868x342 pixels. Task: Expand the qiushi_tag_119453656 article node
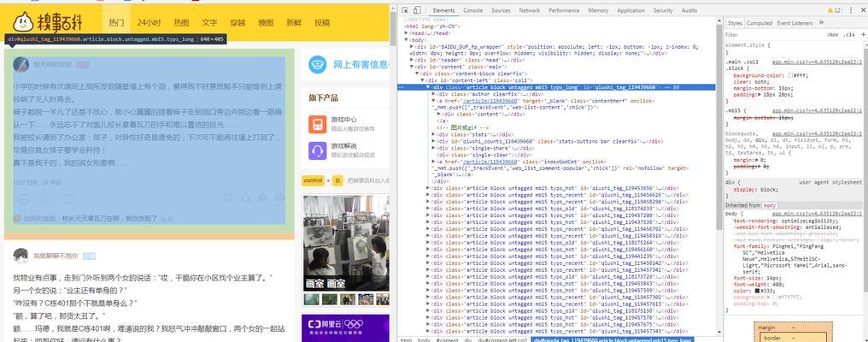[x=428, y=188]
